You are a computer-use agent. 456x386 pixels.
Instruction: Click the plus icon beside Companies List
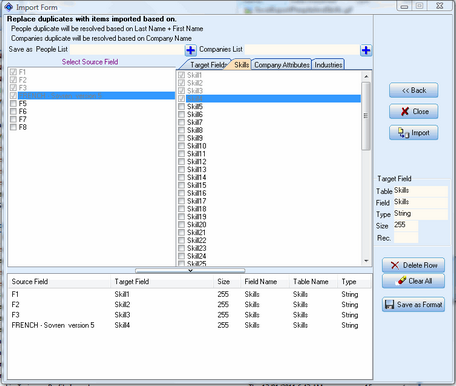click(x=366, y=50)
